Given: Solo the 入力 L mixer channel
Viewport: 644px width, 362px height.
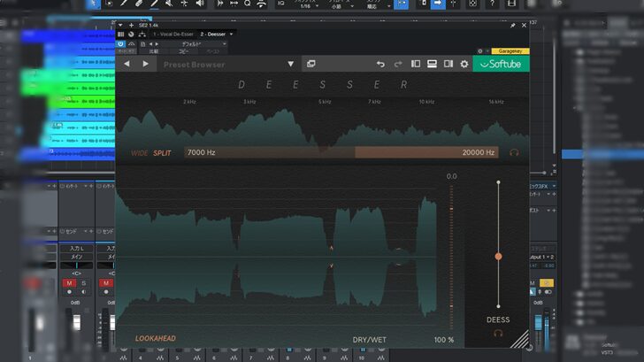Looking at the screenshot, I should [84, 283].
